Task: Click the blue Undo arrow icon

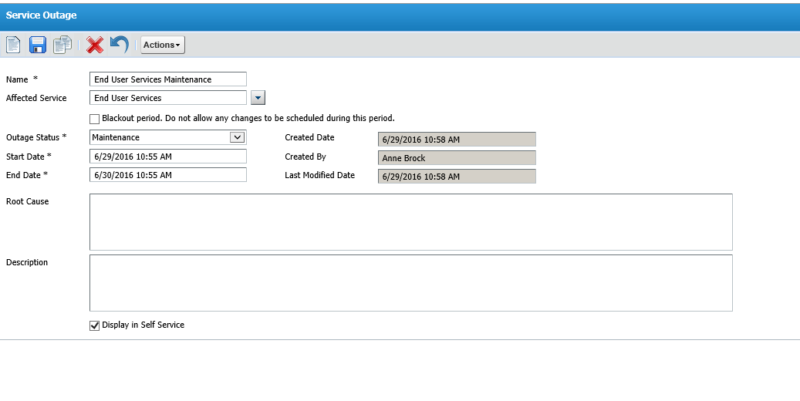Action: tap(119, 44)
